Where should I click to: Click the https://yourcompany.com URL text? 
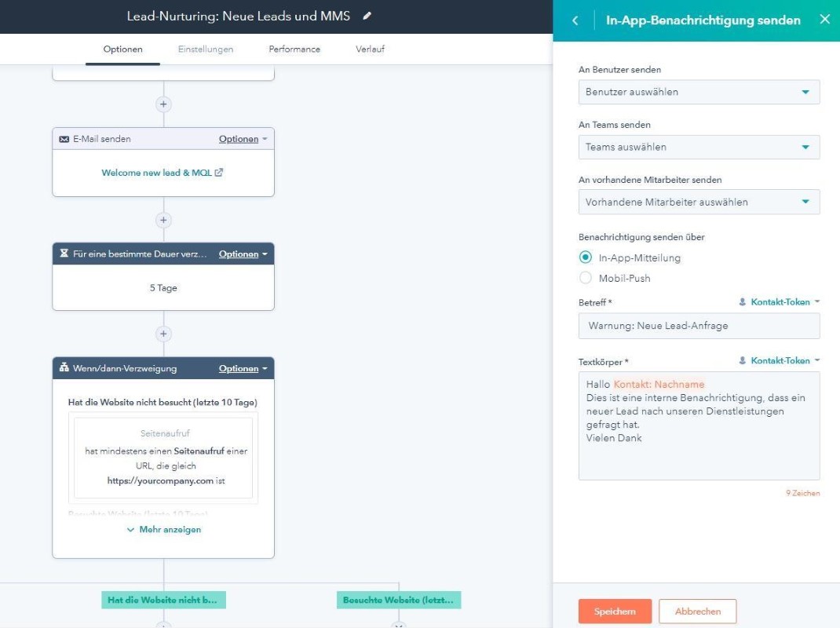[160, 480]
